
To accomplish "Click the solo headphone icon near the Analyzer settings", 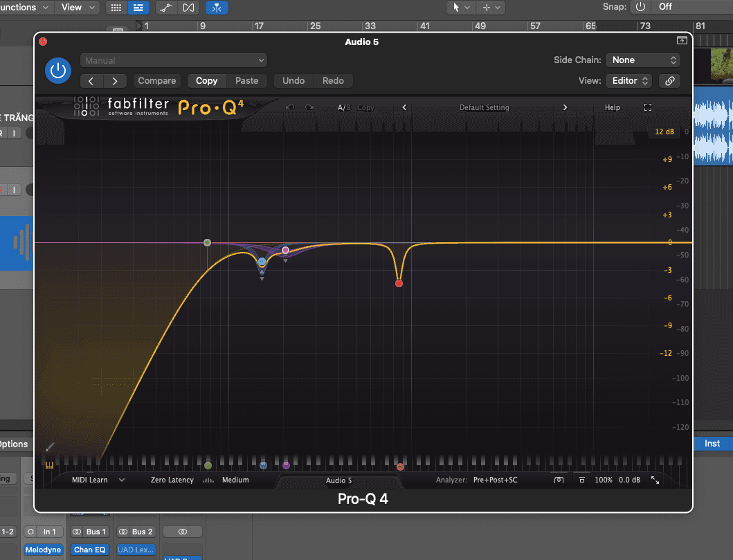I will 559,479.
